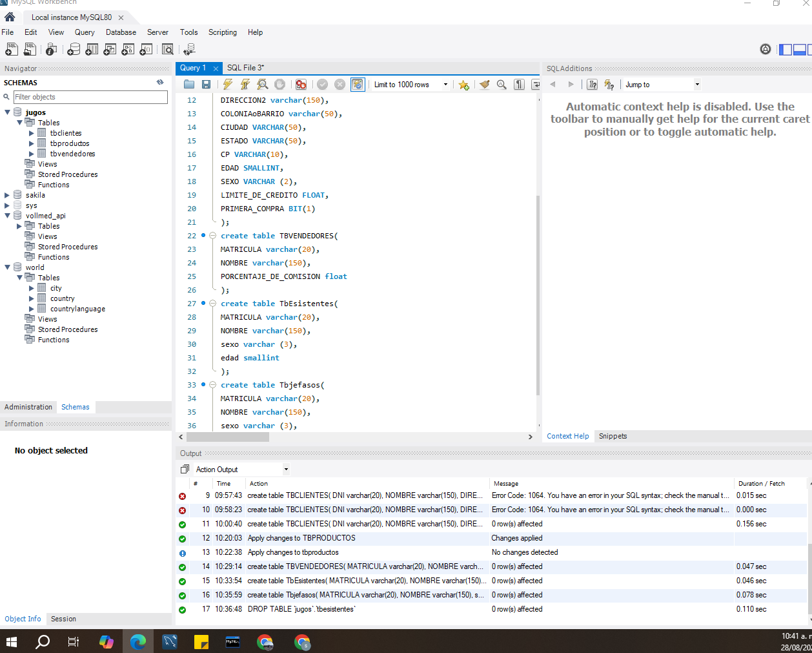Expand the Tables node under vollmed_api
The height and width of the screenshot is (653, 812).
(19, 226)
